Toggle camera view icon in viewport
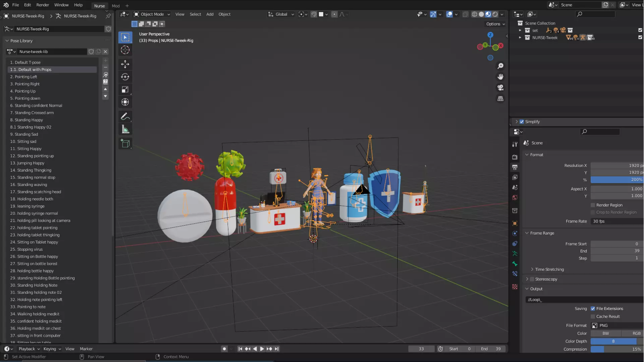 pos(500,87)
